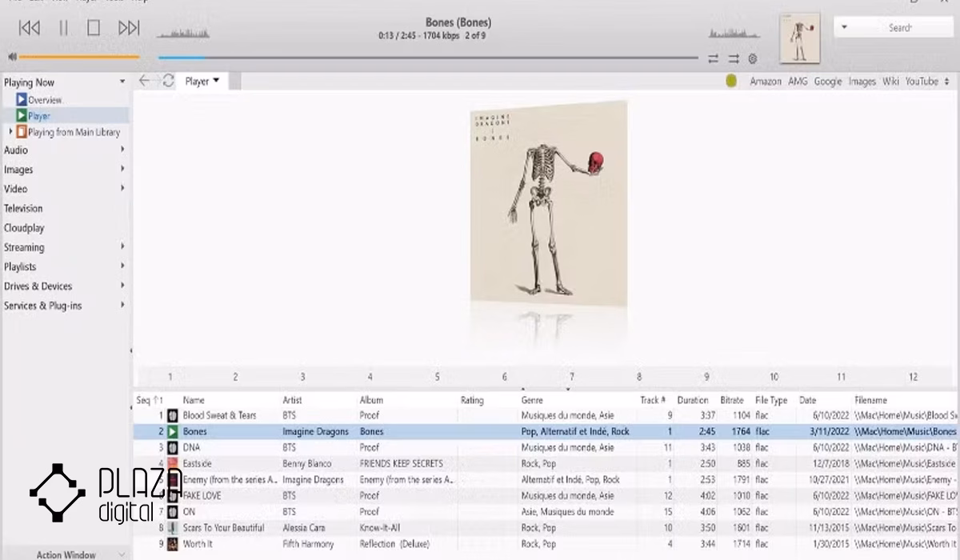Expand the Drives & Devices arrow
The width and height of the screenshot is (960, 560).
pyautogui.click(x=122, y=286)
